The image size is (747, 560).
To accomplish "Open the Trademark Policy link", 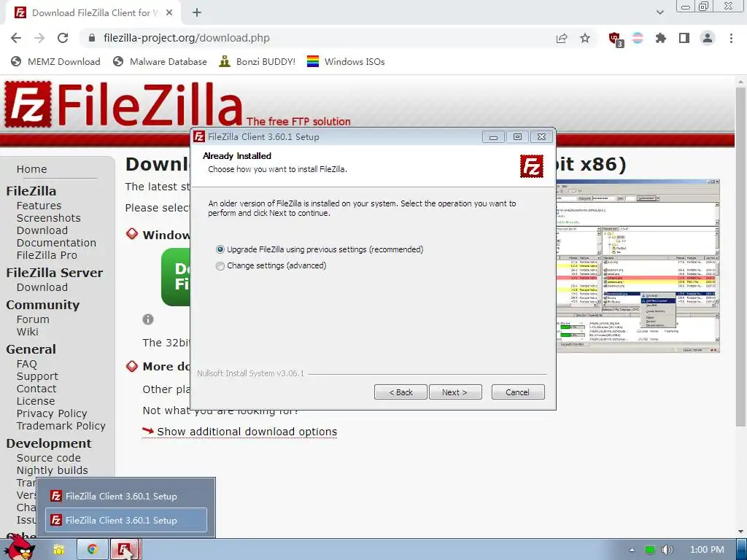I will [x=61, y=426].
